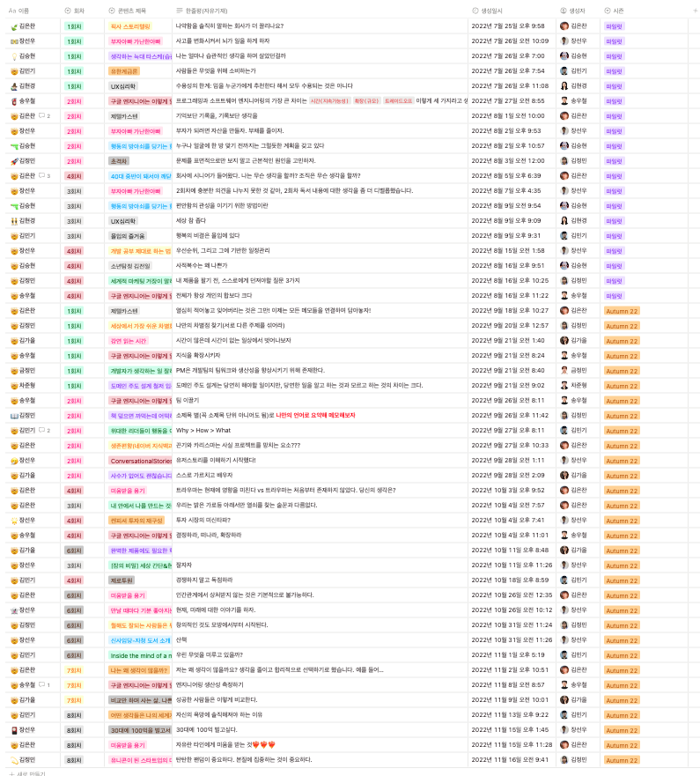This screenshot has width=700, height=776.
Task: Select the 'Inside the mind of a m' title cell
Action: click(141, 655)
